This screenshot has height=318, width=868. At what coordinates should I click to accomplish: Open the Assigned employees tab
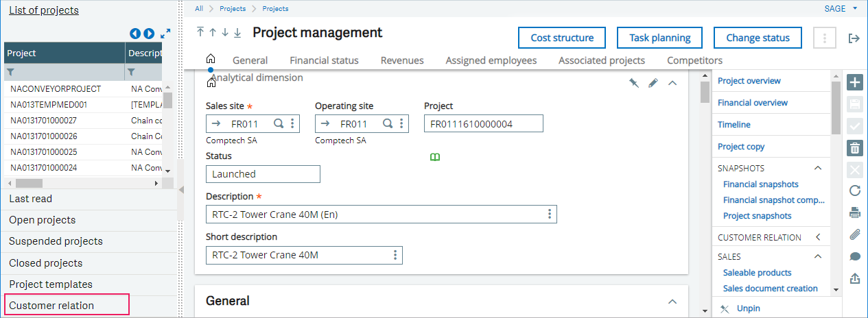point(491,60)
